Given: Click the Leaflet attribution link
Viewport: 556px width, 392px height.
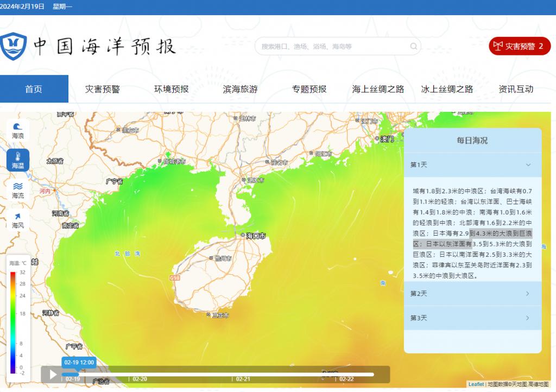Looking at the screenshot, I should [x=476, y=384].
